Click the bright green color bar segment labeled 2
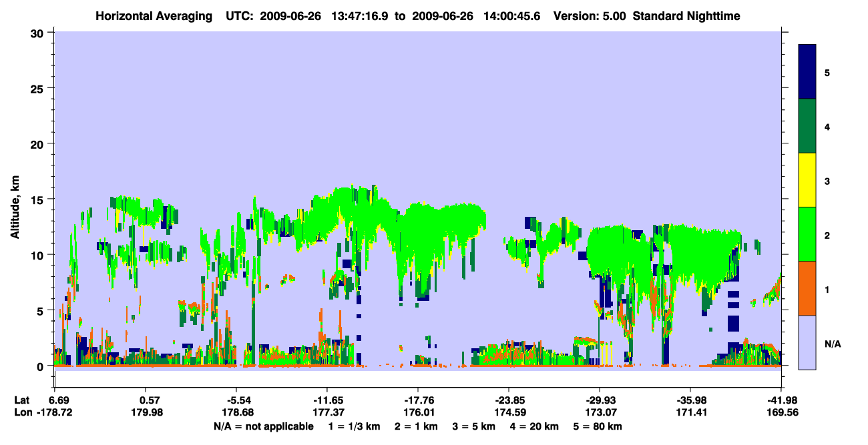 click(x=807, y=234)
